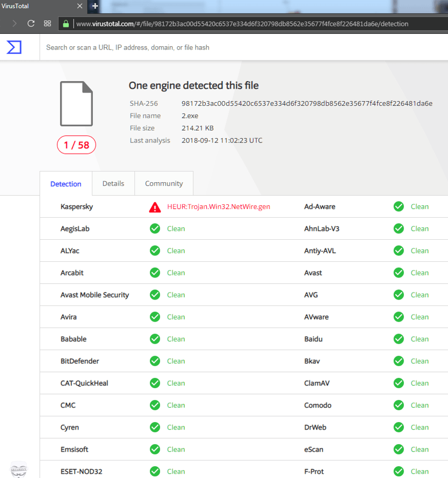Click the green checkmark for ClamAV
Image resolution: width=448 pixels, height=478 pixels.
[399, 383]
